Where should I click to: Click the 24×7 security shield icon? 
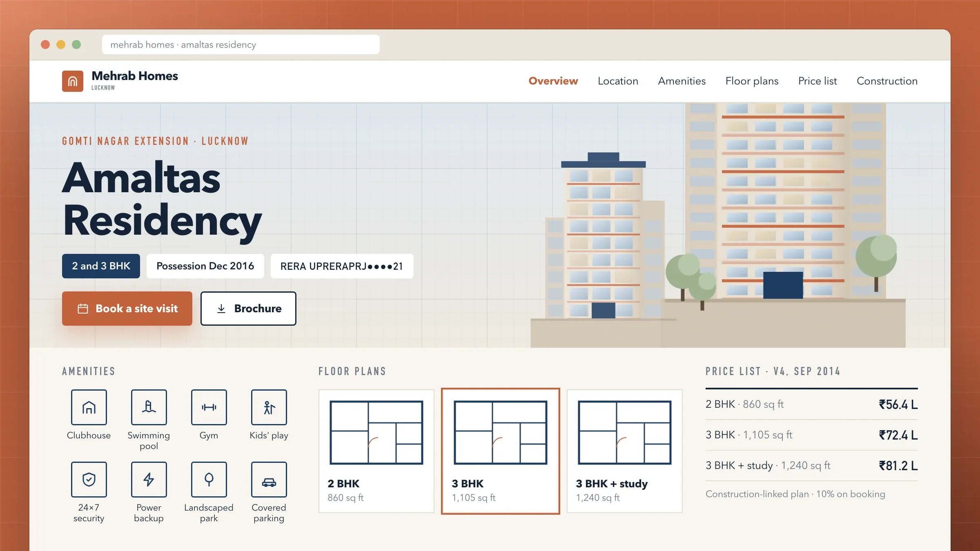pyautogui.click(x=89, y=480)
